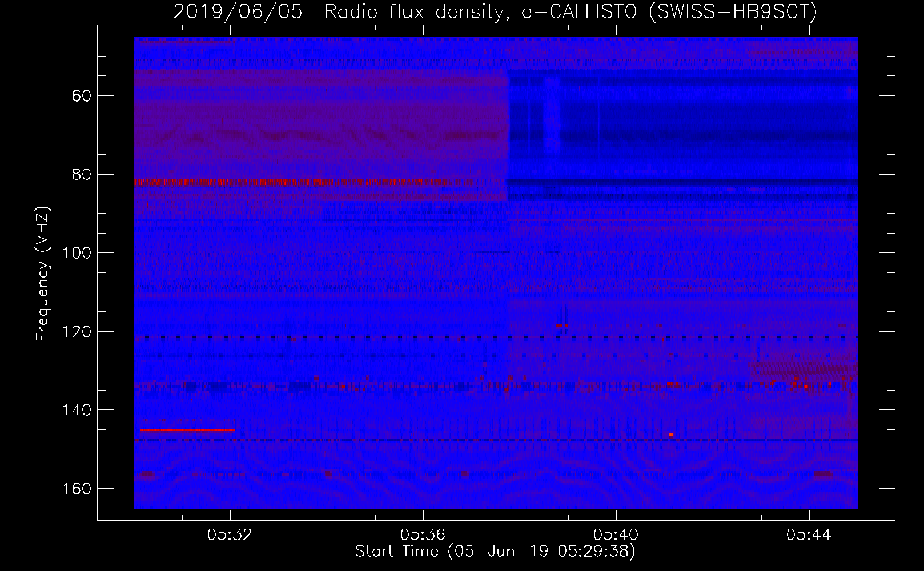Screen dimensions: 924x571
Task: Click the time tick label '05:40'
Action: (x=616, y=535)
